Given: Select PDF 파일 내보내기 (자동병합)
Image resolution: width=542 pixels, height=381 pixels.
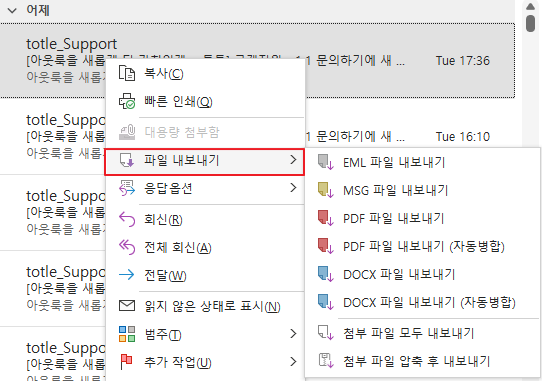Looking at the screenshot, I should (422, 246).
